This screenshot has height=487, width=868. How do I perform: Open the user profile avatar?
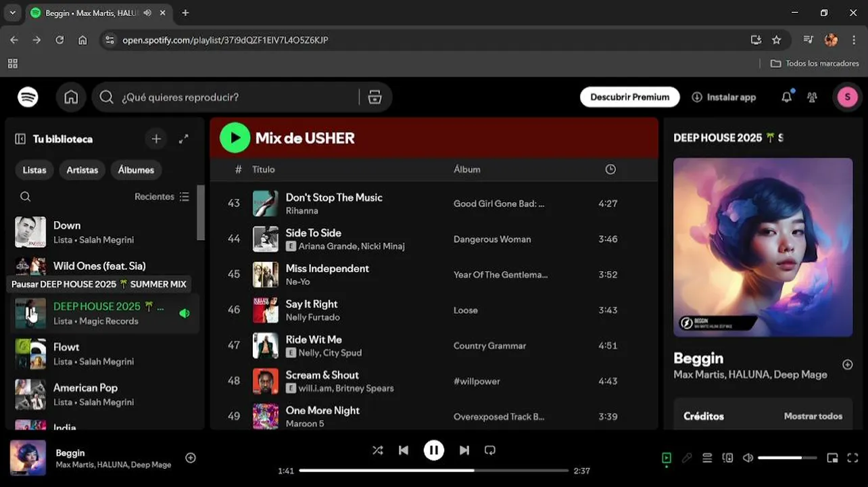click(848, 97)
